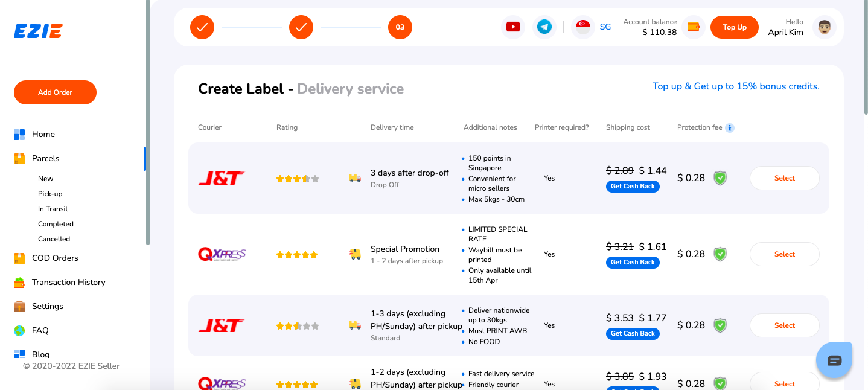
Task: Open the live chat bubble widget
Action: [x=834, y=360]
